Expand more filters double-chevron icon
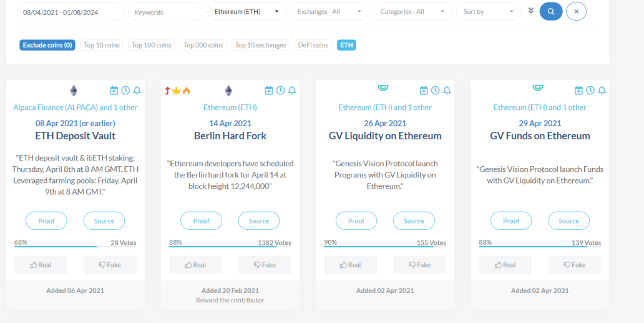This screenshot has height=323, width=644. (x=530, y=11)
